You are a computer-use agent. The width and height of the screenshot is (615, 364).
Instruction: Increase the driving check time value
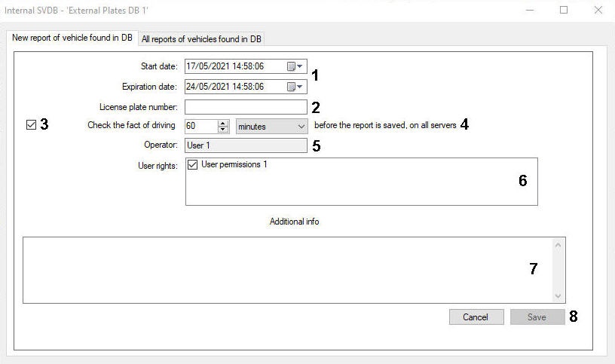point(223,123)
